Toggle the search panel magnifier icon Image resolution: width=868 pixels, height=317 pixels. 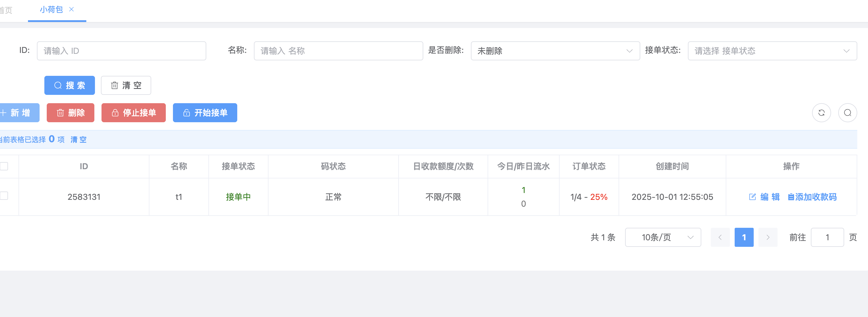point(847,113)
